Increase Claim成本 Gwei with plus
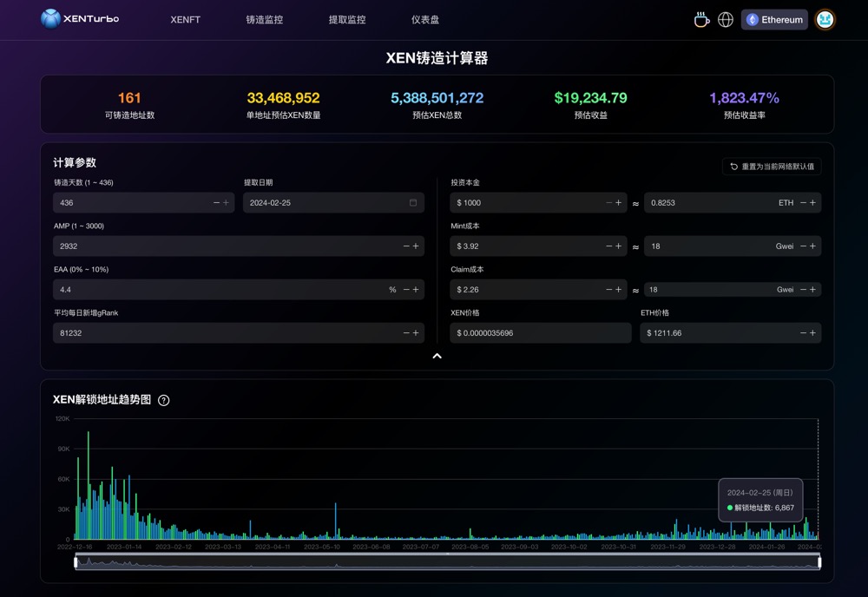Viewport: 868px width, 597px height. point(812,289)
